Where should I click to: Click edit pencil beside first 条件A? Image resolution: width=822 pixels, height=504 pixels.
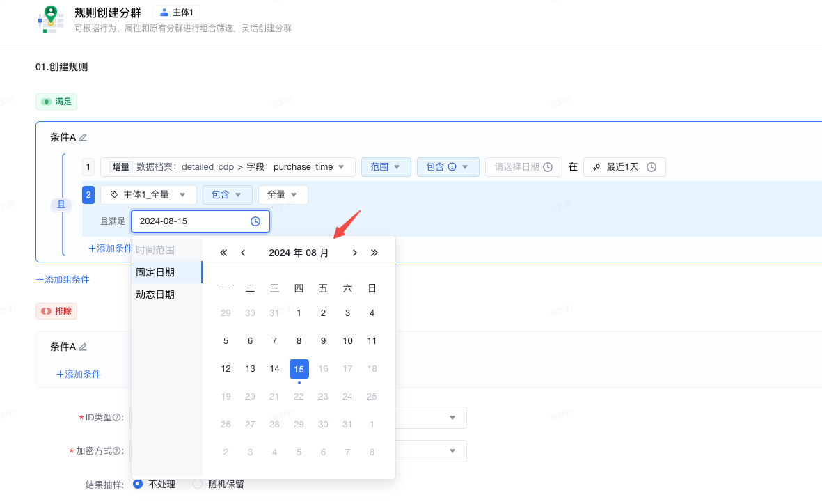tap(83, 138)
